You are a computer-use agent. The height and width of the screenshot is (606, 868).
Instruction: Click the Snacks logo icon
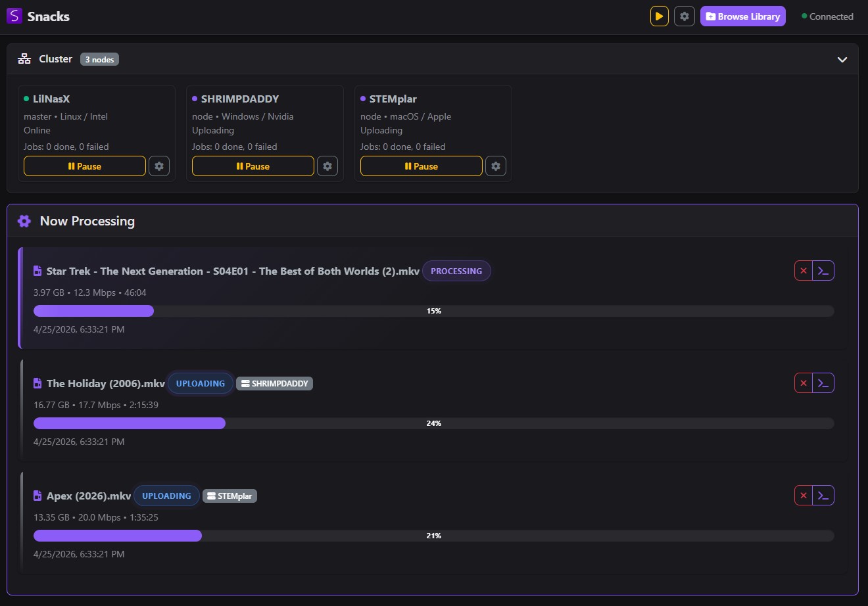tap(14, 16)
